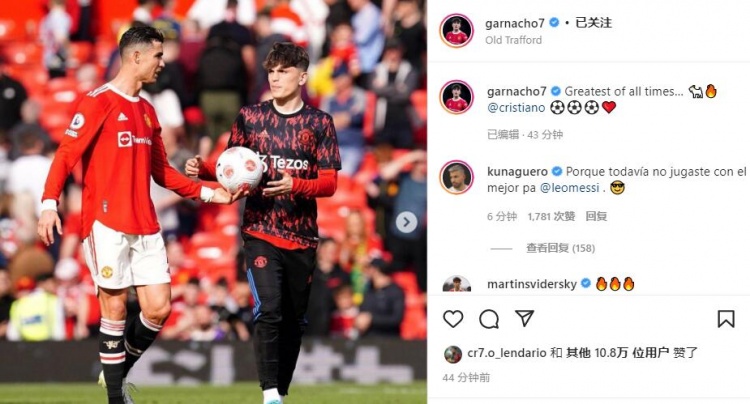Open the @leomessi mention link
Screen dimensions: 750x404
pos(569,188)
